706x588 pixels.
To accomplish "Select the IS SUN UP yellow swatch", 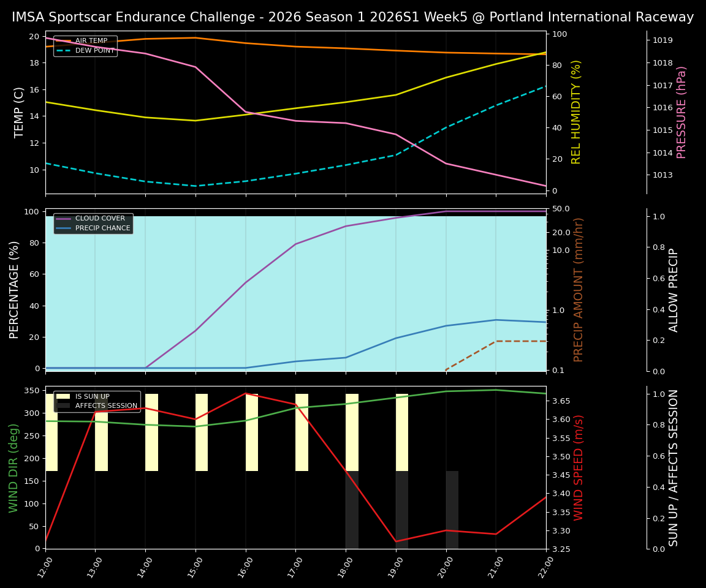I will pos(63,396).
